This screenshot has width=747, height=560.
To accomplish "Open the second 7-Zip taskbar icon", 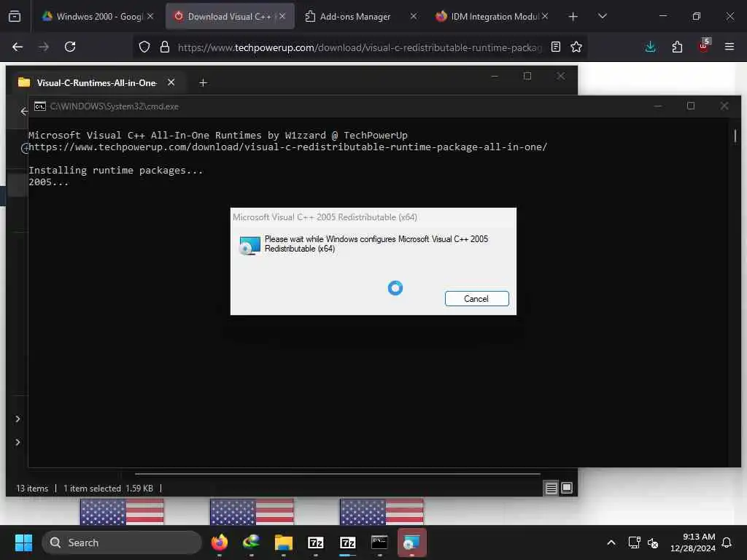I will click(x=348, y=542).
